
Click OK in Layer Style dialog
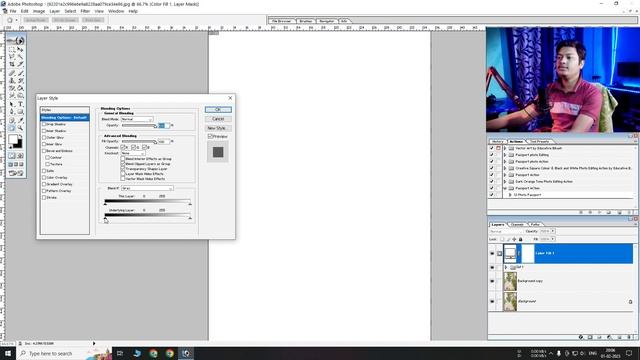218,109
